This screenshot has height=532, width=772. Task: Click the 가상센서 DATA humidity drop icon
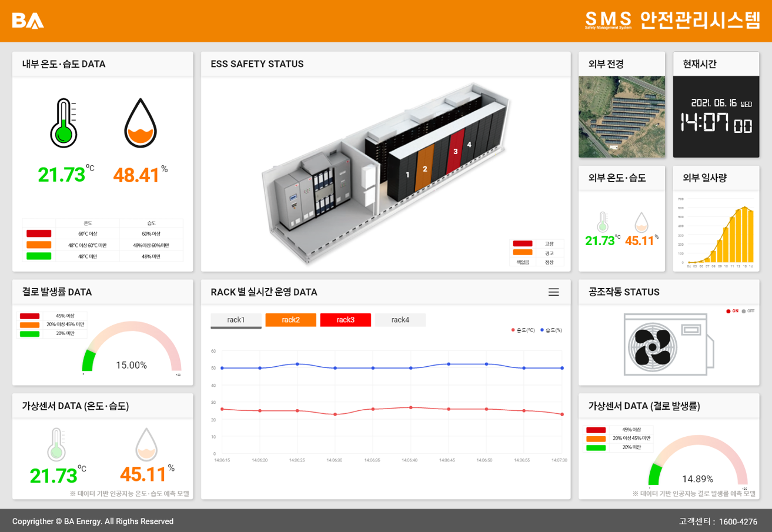146,444
